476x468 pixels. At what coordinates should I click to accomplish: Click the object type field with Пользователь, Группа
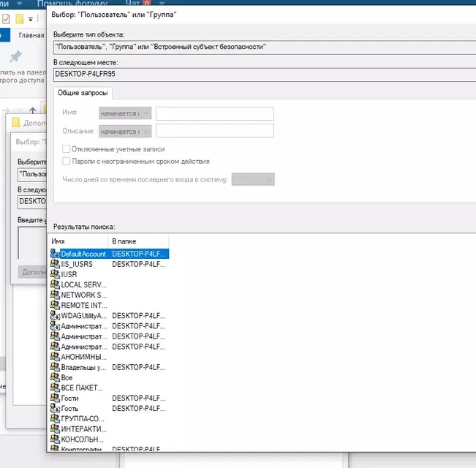pos(265,48)
